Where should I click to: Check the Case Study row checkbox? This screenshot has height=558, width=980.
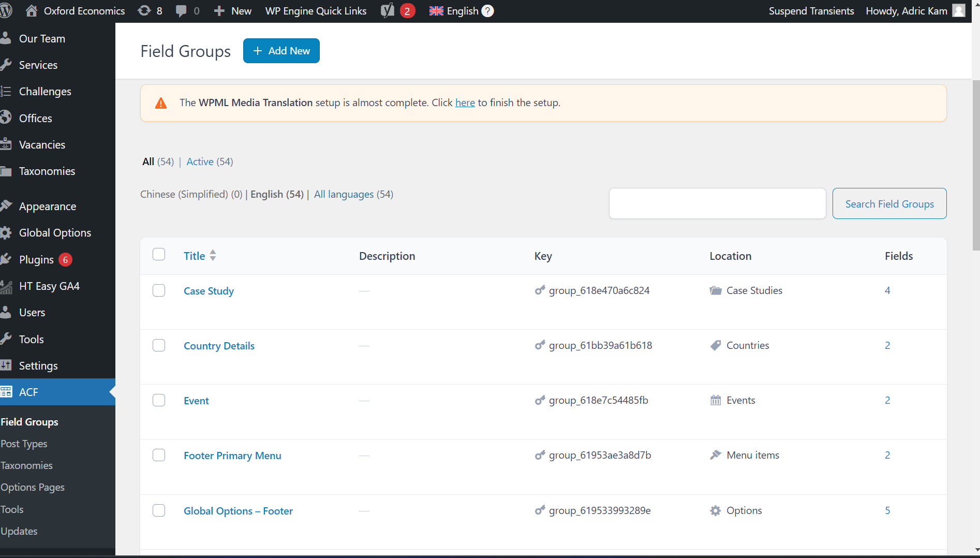pyautogui.click(x=159, y=290)
